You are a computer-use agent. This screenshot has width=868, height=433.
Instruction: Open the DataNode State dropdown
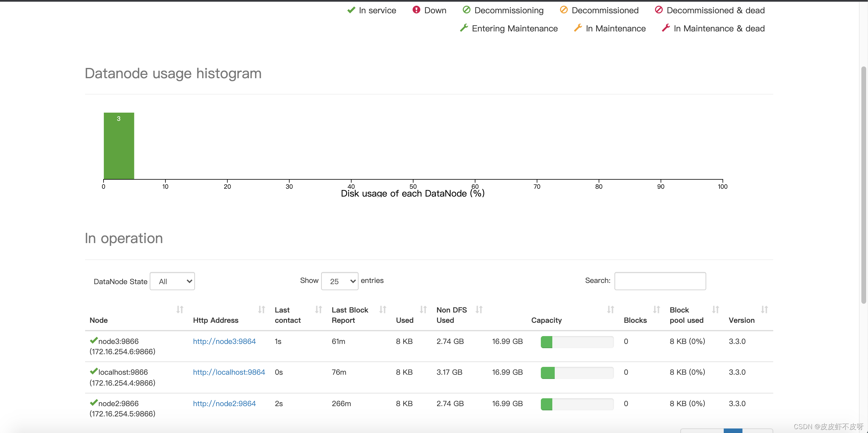point(172,281)
